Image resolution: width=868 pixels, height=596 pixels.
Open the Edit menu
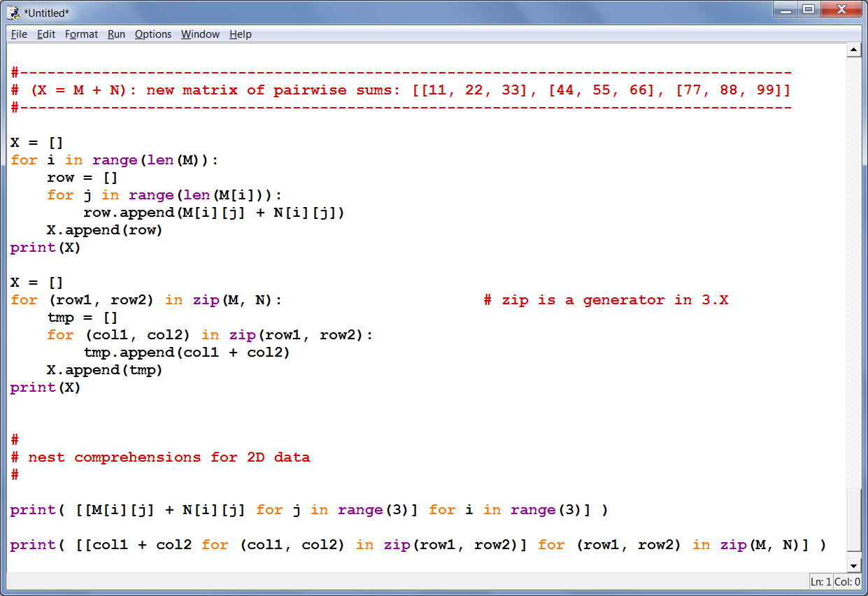(46, 34)
